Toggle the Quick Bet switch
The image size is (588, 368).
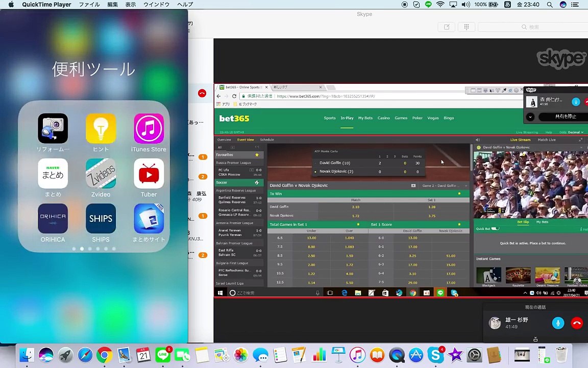pos(496,228)
